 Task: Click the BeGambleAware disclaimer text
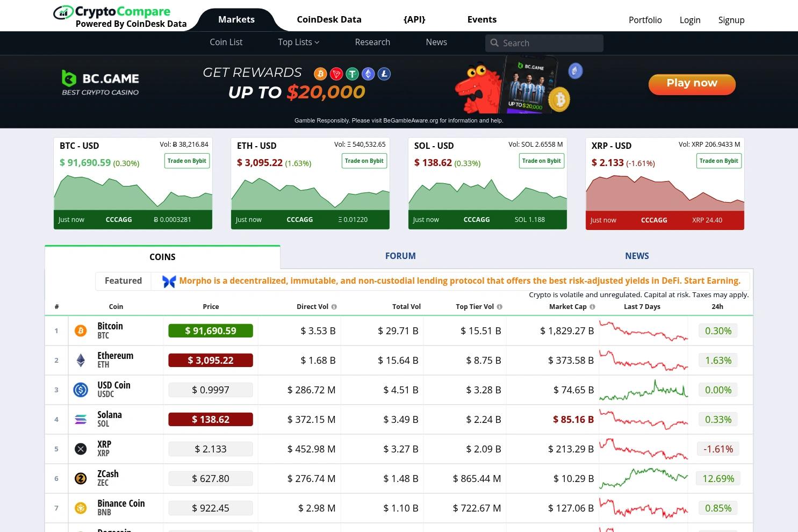[399, 120]
